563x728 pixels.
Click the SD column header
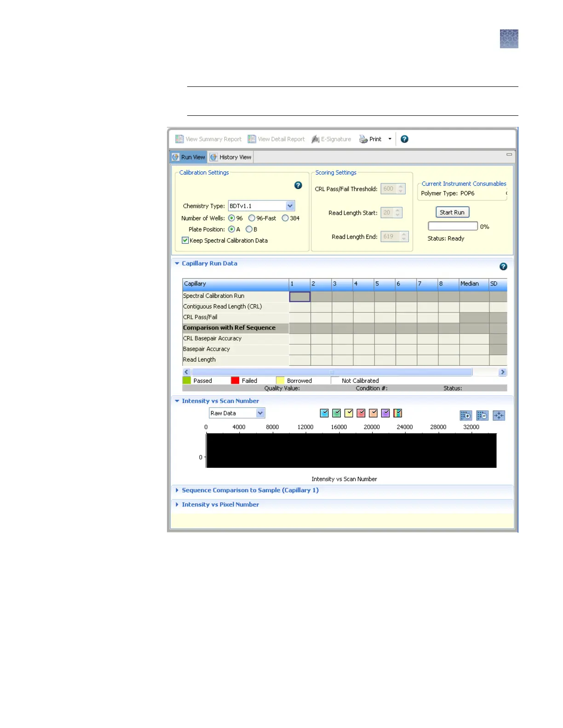click(498, 284)
